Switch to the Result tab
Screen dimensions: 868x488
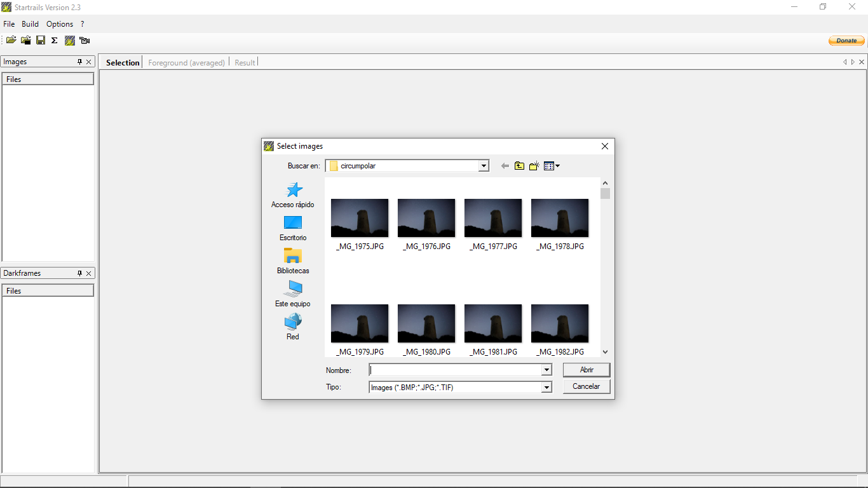[x=245, y=62]
